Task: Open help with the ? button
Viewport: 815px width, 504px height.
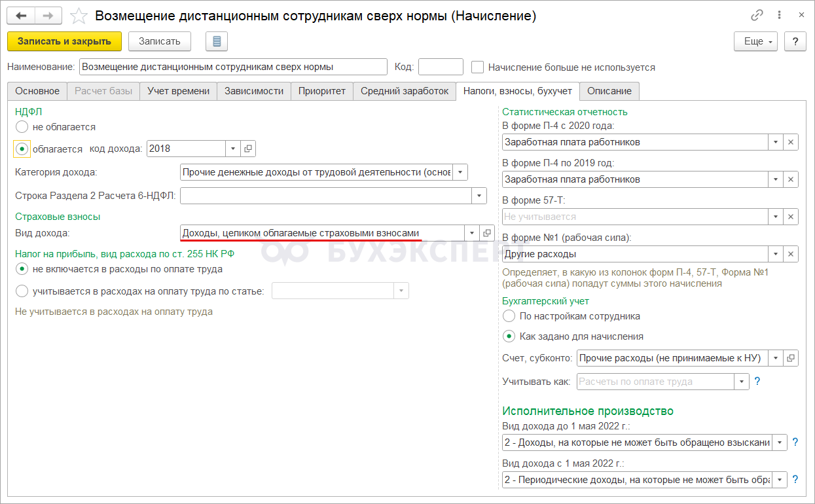Action: coord(795,41)
